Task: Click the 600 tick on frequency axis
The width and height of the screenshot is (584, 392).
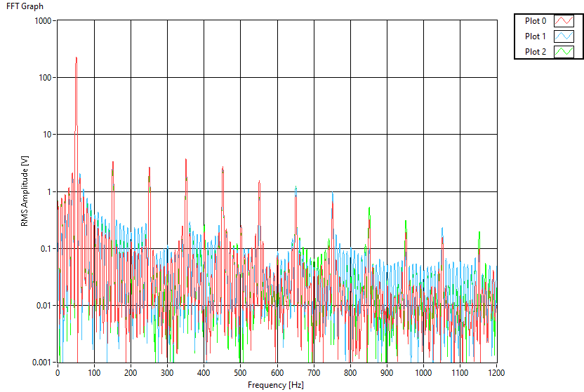Action: (x=277, y=373)
